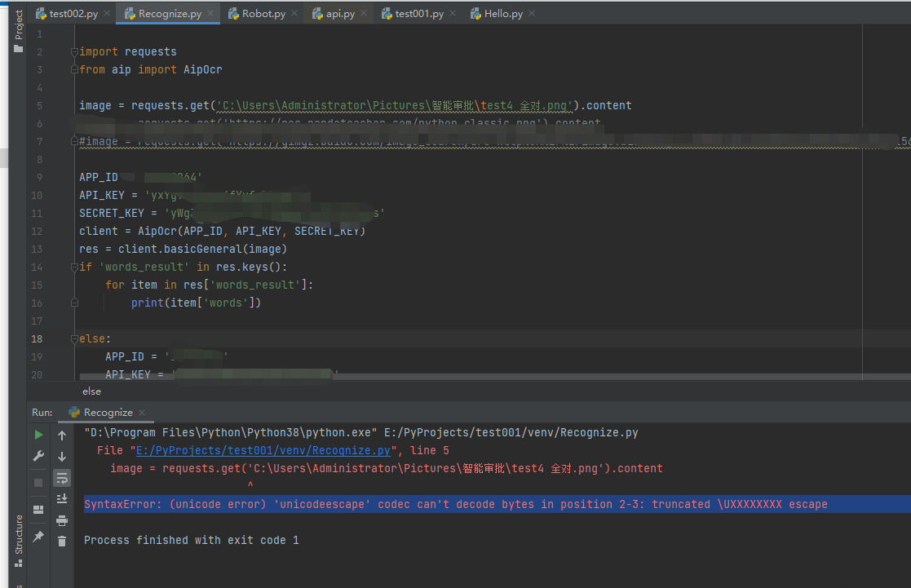
Task: Collapse the else block at line 18
Action: pyautogui.click(x=73, y=338)
